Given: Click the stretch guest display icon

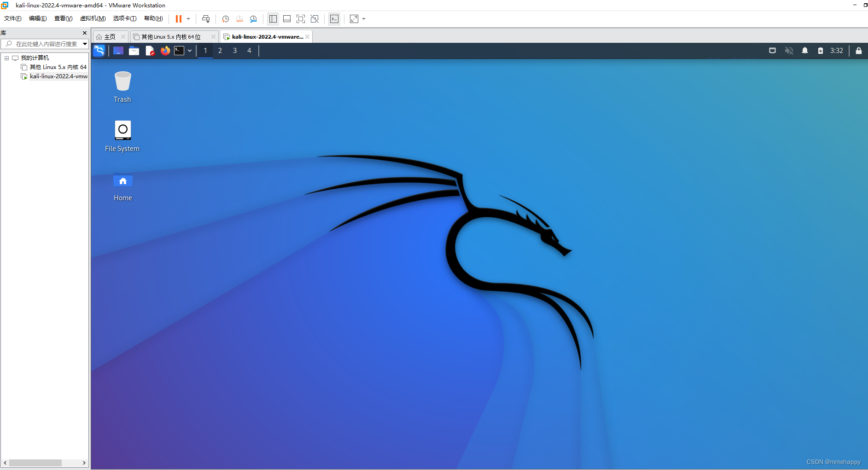Looking at the screenshot, I should tap(354, 19).
